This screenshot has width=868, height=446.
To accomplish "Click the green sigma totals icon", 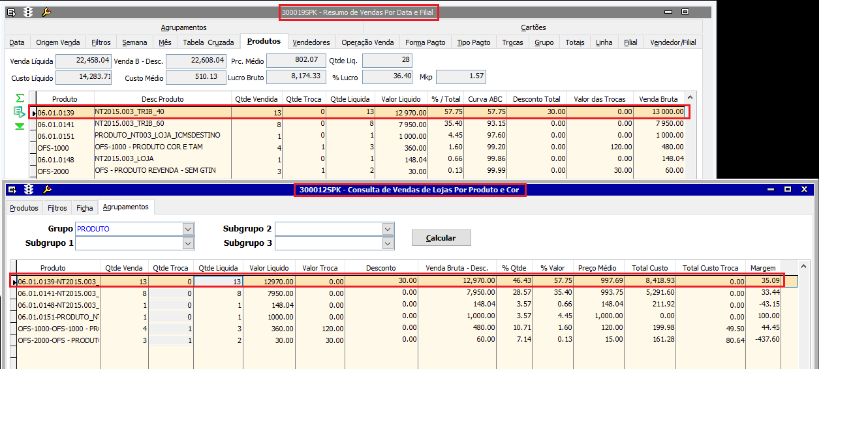I will pos(20,98).
